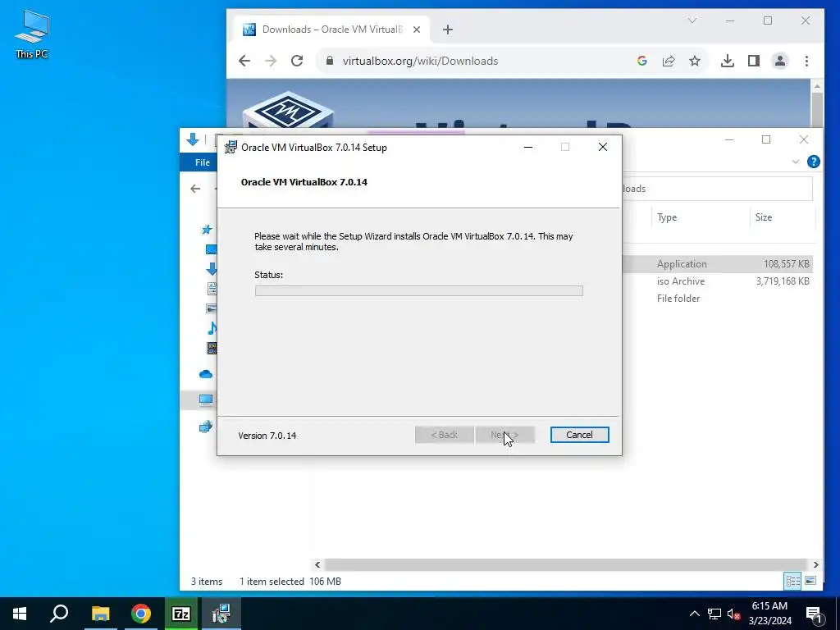This screenshot has height=630, width=840.
Task: Open taskbar Search
Action: (x=59, y=614)
